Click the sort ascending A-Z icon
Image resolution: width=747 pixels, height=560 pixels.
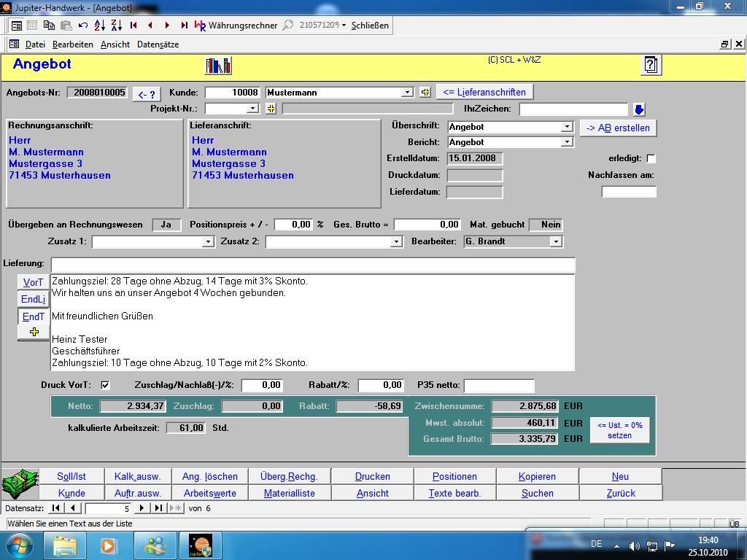point(99,25)
